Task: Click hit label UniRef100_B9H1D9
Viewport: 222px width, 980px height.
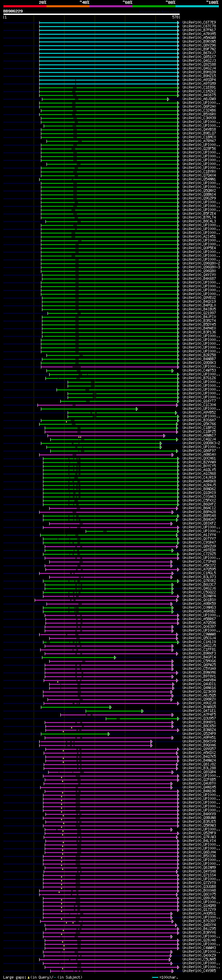Action: click(x=199, y=72)
